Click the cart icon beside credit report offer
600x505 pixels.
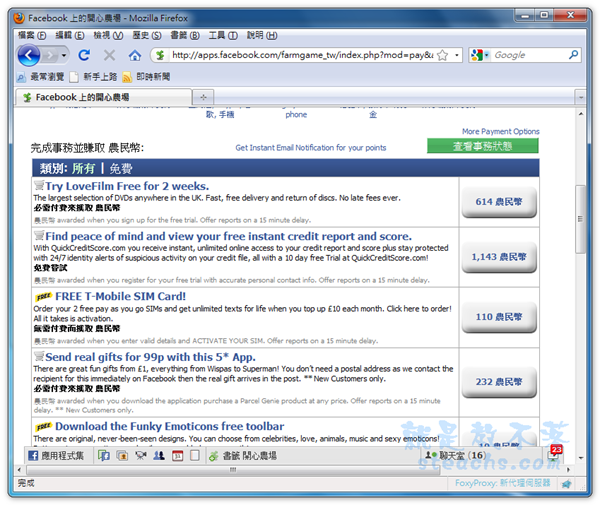tap(39, 235)
